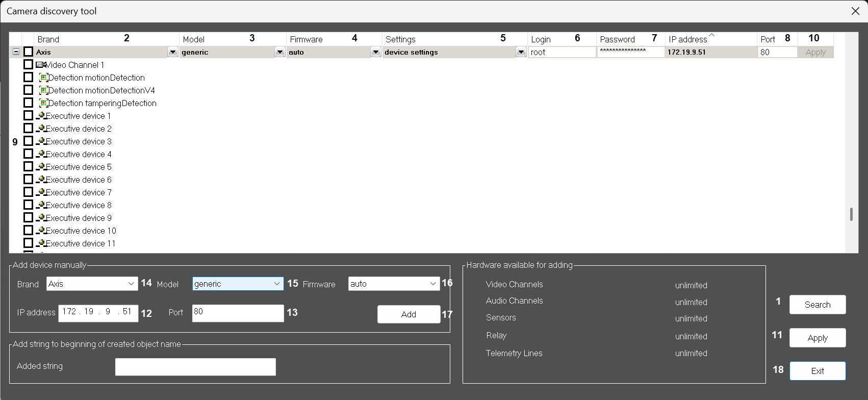Focus the manual Port input field
868x400 pixels.
(x=238, y=313)
